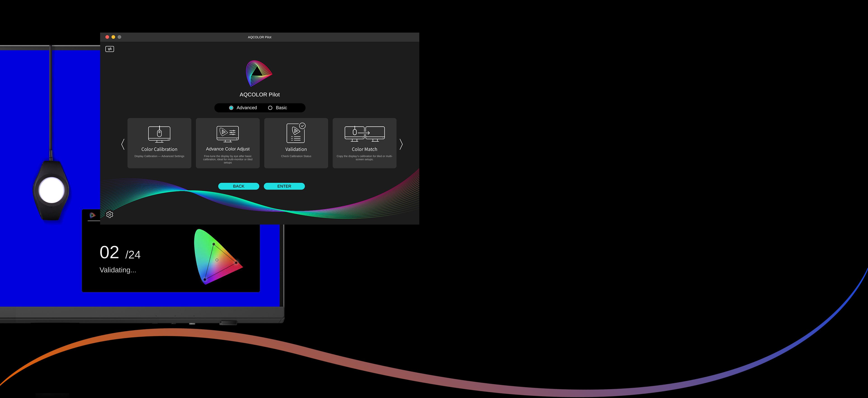Click the window title bar text 'AQCOLOR Pilot'
The height and width of the screenshot is (398, 868).
point(259,37)
